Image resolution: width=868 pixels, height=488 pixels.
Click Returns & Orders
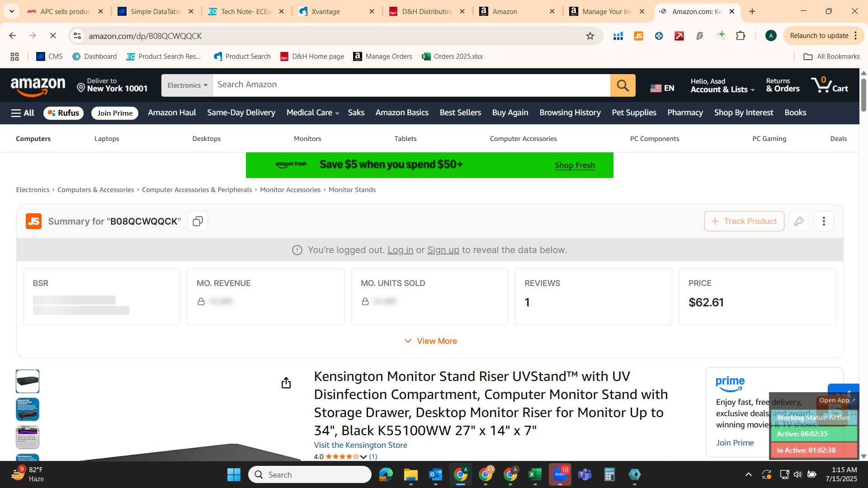pos(783,85)
